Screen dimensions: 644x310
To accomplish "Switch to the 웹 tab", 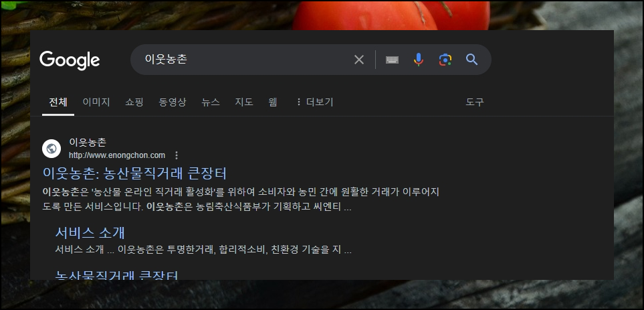I will coord(273,102).
